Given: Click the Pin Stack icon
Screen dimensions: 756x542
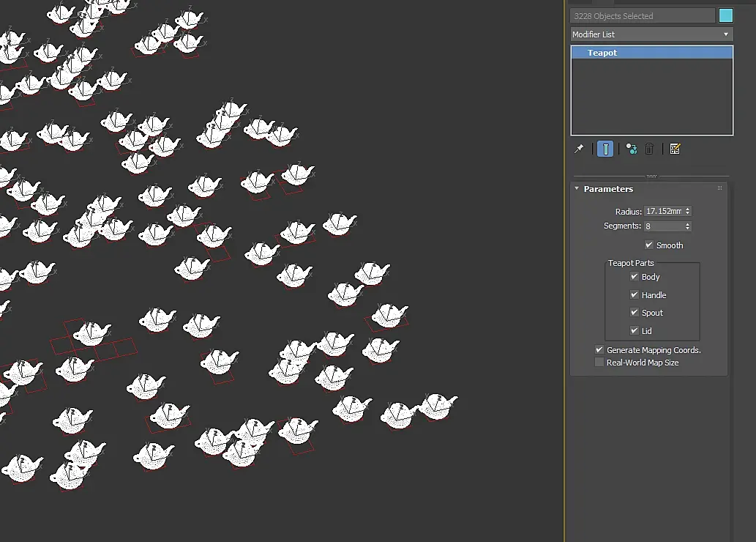Looking at the screenshot, I should pyautogui.click(x=579, y=149).
